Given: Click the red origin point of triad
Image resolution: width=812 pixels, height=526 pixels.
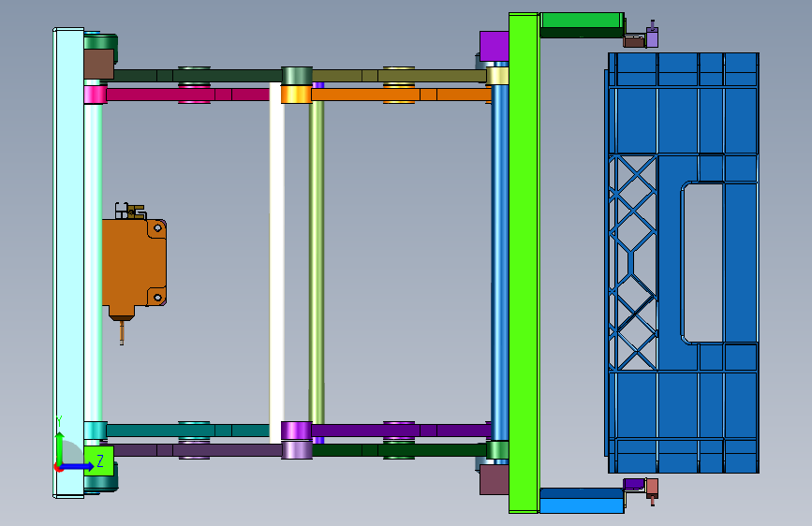Looking at the screenshot, I should [58, 467].
